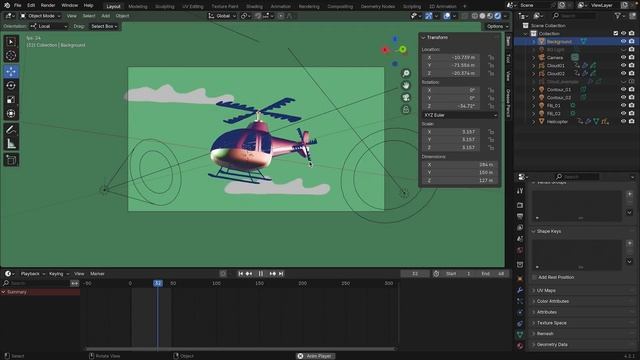This screenshot has height=360, width=640.
Task: Select the Scale tool
Action: click(11, 100)
